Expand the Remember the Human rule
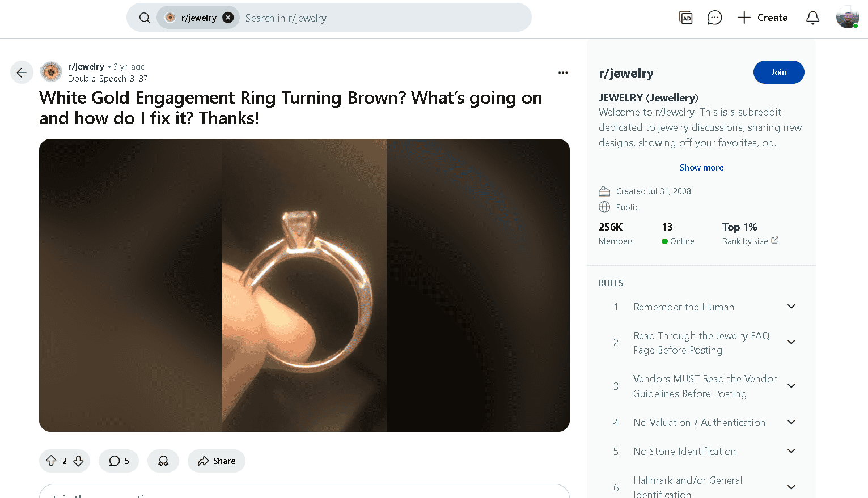 point(791,307)
